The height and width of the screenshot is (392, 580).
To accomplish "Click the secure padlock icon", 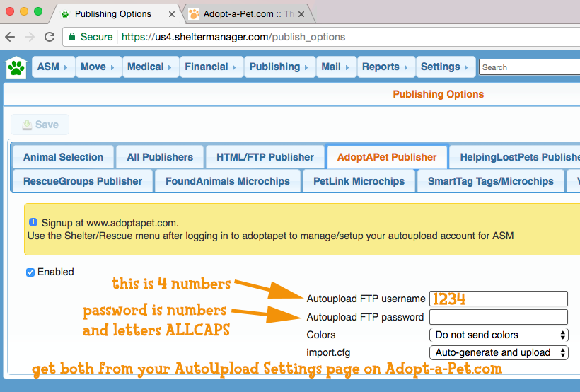I will pos(71,37).
